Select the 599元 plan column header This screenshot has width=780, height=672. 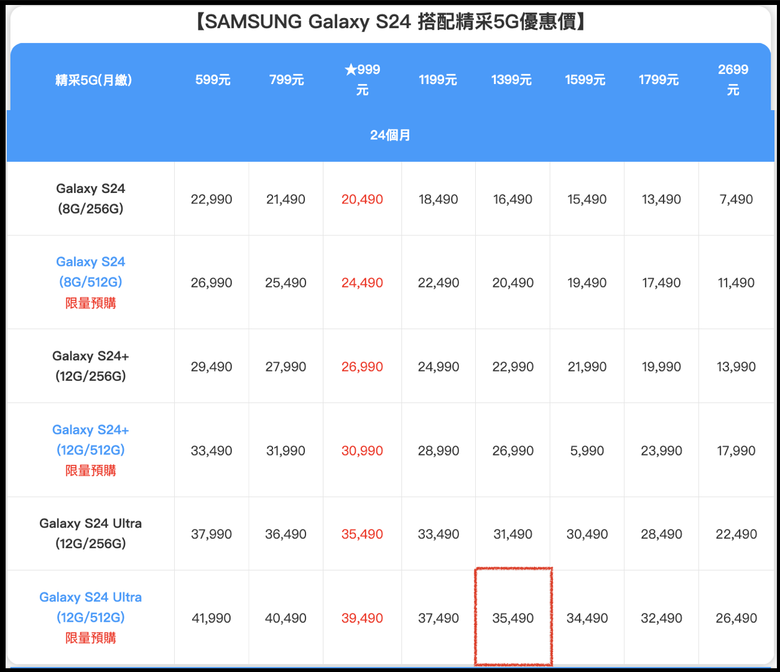pyautogui.click(x=212, y=80)
